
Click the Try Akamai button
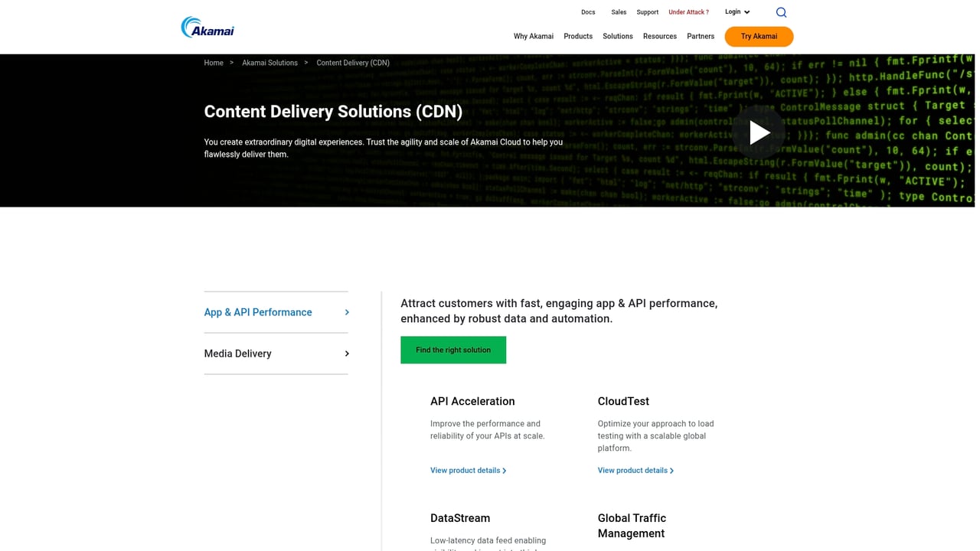759,36
